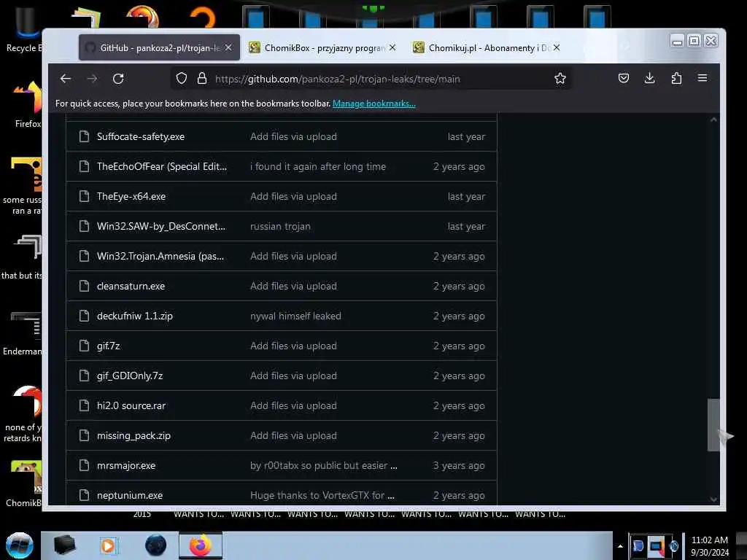Click the GitHub URL address bar
Viewport: 747px width, 560px height.
371,79
